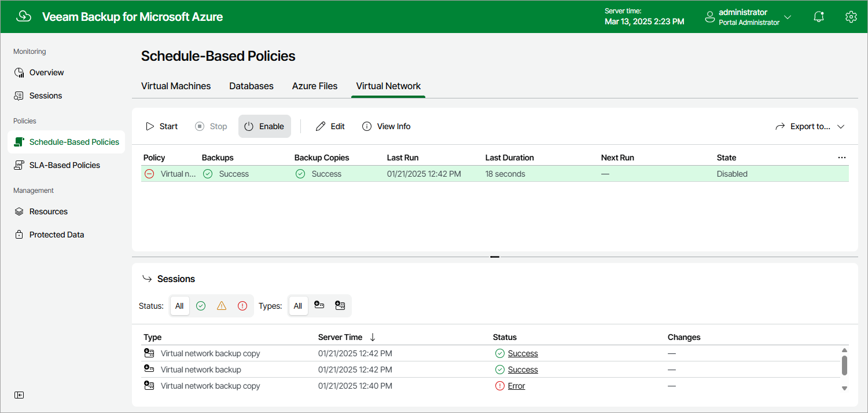Click the Virtual network backup row icon
Viewport: 868px width, 413px height.
coord(149,369)
